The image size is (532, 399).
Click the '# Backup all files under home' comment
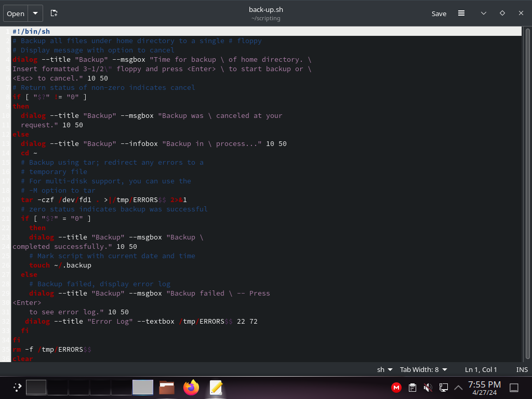pyautogui.click(x=137, y=41)
